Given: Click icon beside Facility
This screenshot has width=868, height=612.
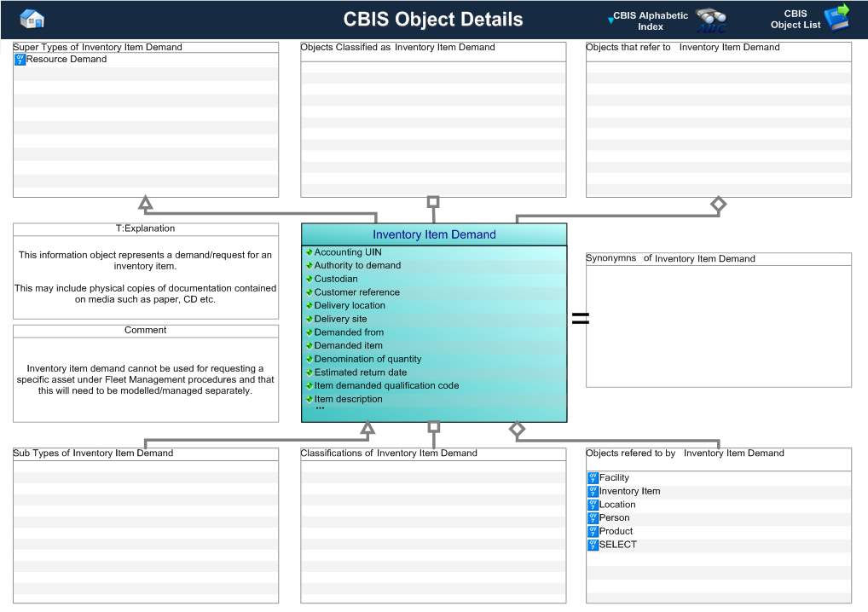Looking at the screenshot, I should [x=593, y=477].
